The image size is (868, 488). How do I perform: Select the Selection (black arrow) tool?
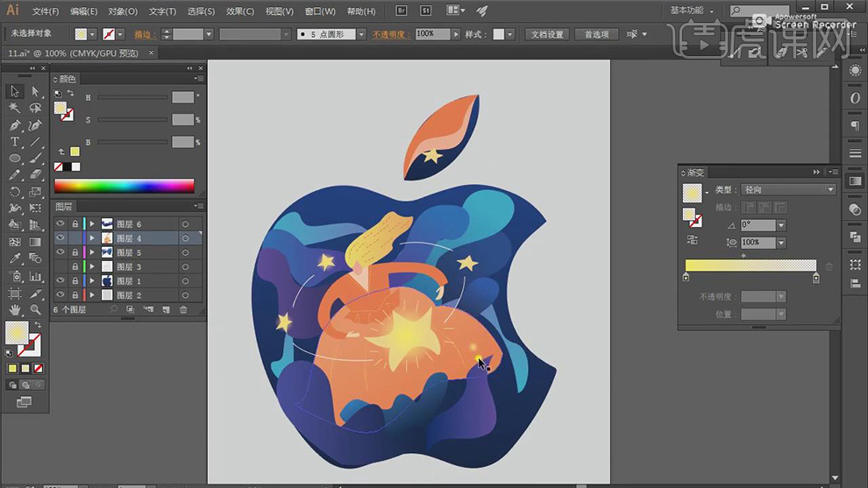tap(14, 91)
